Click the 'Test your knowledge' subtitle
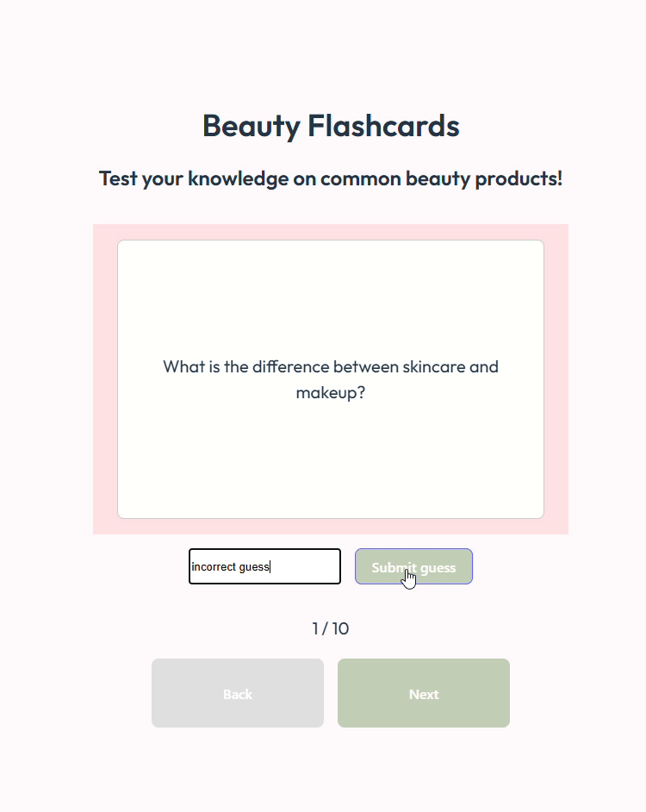The image size is (646, 812). (x=330, y=178)
